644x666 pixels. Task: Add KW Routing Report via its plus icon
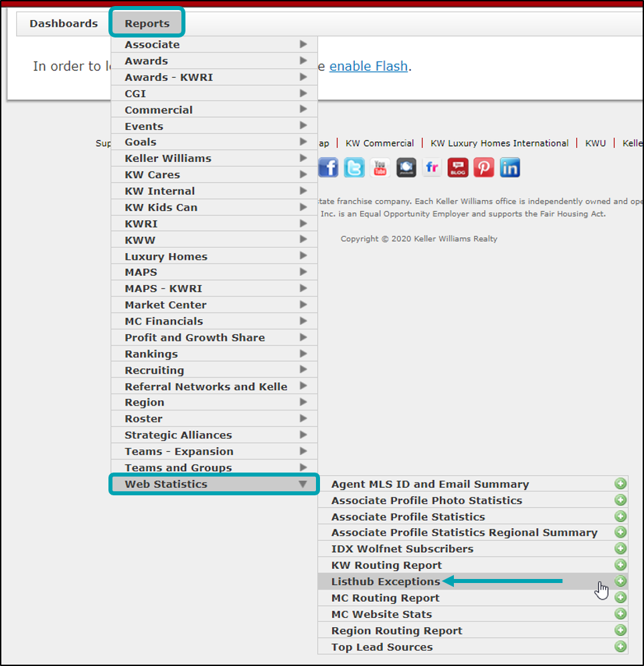pyautogui.click(x=620, y=565)
